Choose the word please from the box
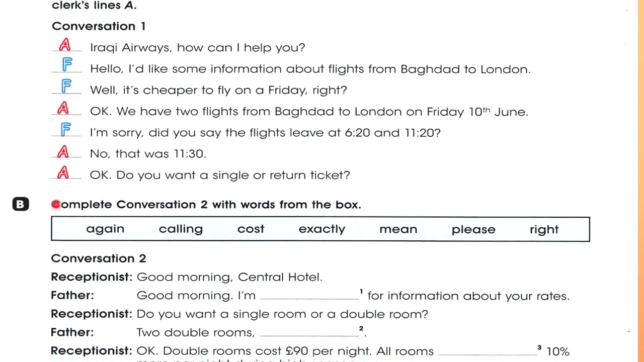The width and height of the screenshot is (644, 362). [x=473, y=229]
